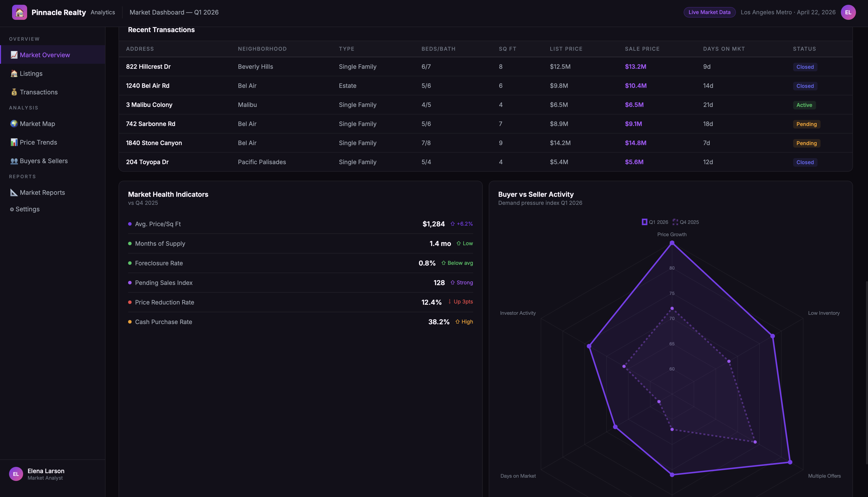Screen dimensions: 868x497
Task: Click the Buyers & Sellers people icon
Action: coord(14,161)
